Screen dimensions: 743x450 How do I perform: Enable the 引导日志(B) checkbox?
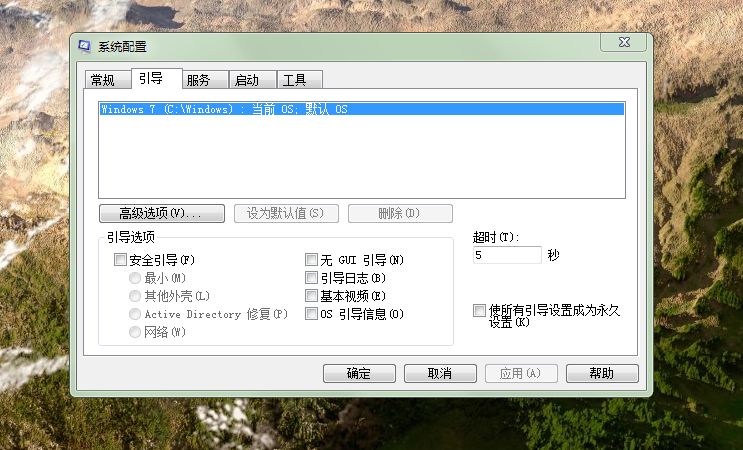[311, 278]
